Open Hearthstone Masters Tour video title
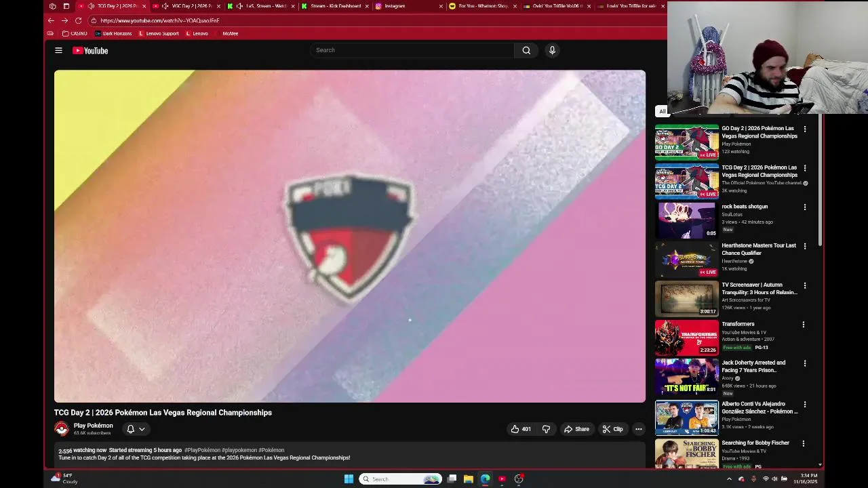Viewport: 868px width, 488px height. [x=759, y=249]
